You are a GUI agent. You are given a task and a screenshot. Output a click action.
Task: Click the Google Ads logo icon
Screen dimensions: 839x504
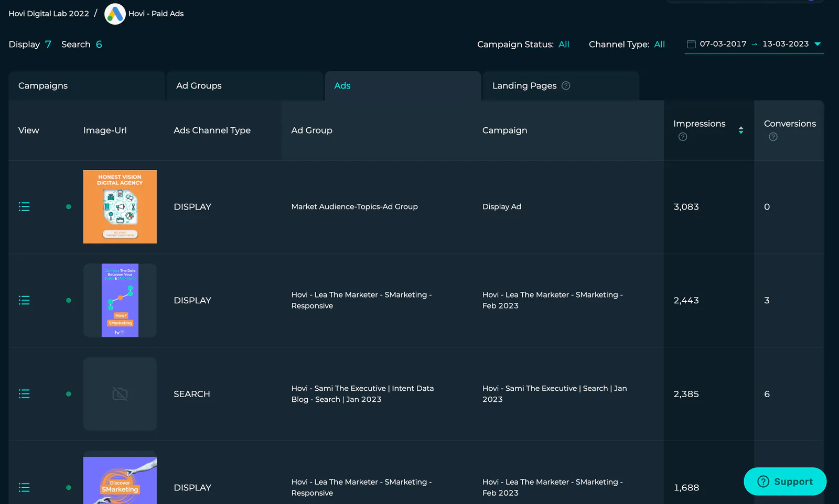click(115, 14)
